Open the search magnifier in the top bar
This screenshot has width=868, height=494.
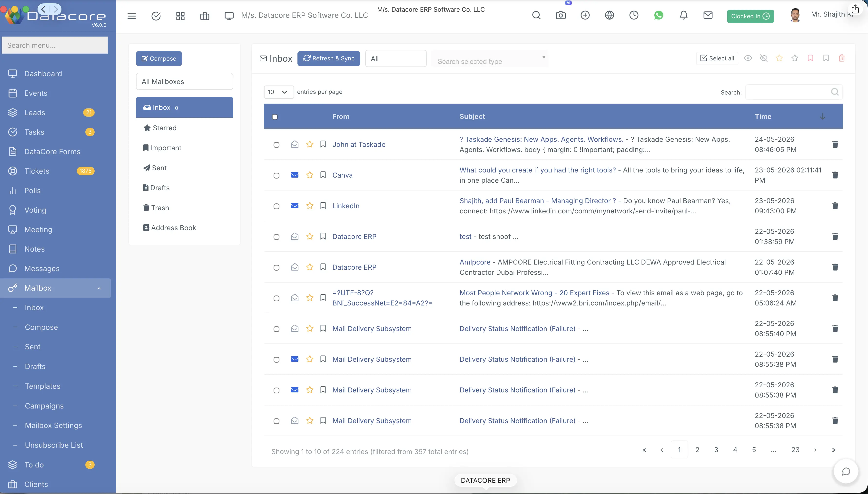(536, 15)
